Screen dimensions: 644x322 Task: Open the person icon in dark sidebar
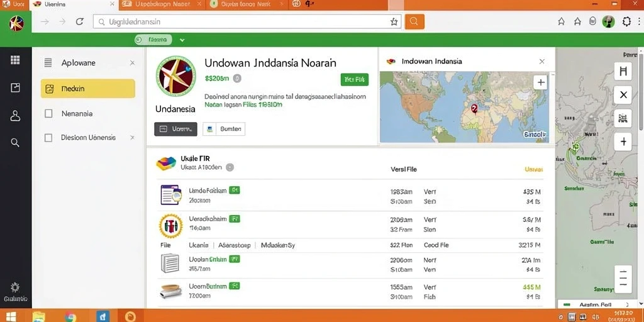point(15,116)
